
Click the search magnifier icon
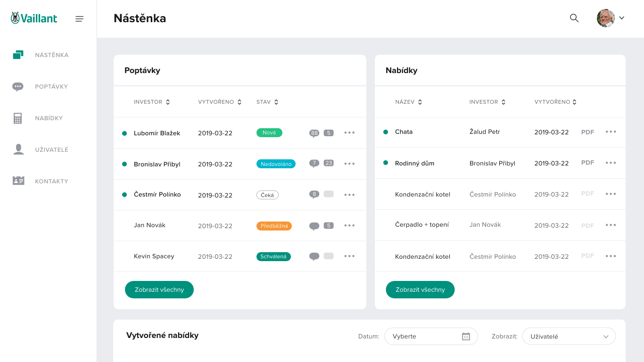(574, 18)
